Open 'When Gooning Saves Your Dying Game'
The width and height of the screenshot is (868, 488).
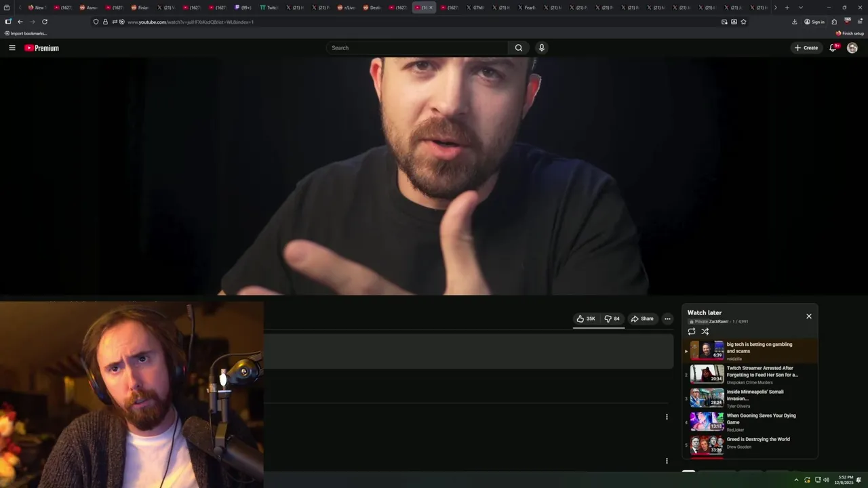[761, 419]
